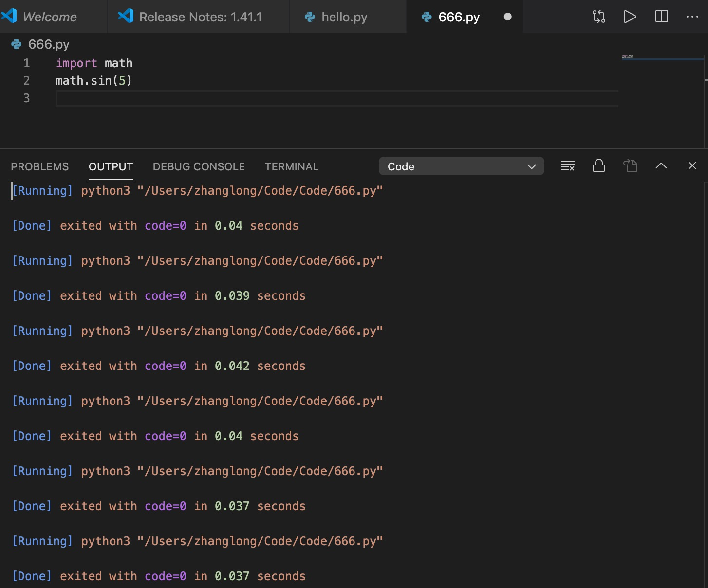708x588 pixels.
Task: Open the Welcome tab
Action: click(53, 17)
